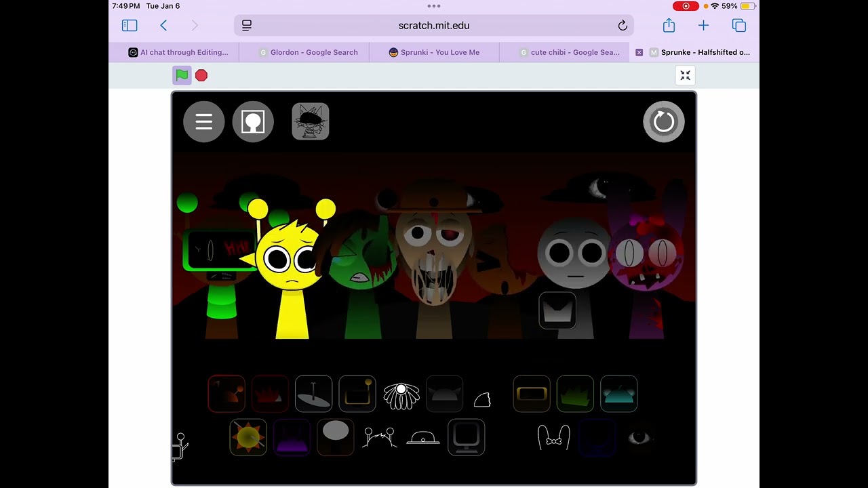
Task: Select the orange antenna character icon
Action: (x=226, y=394)
